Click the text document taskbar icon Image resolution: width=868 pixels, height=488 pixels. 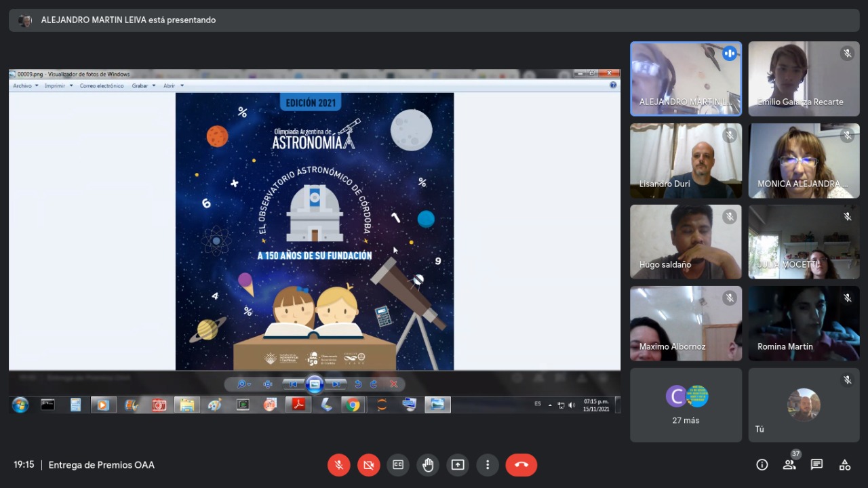[75, 405]
